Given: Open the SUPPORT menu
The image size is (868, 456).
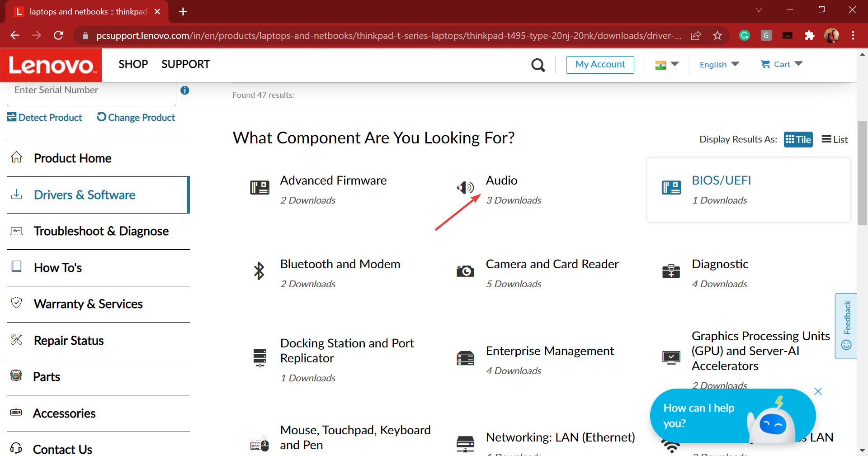Looking at the screenshot, I should [x=186, y=64].
